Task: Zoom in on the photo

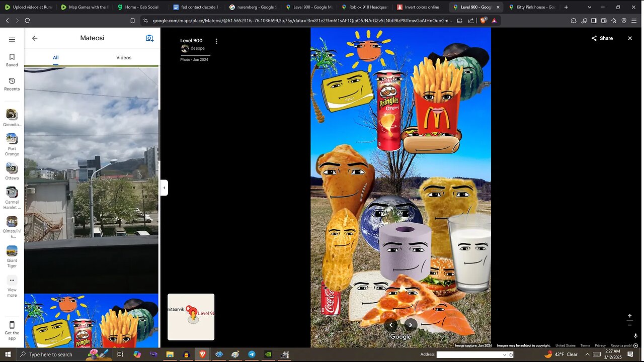Action: 629,316
